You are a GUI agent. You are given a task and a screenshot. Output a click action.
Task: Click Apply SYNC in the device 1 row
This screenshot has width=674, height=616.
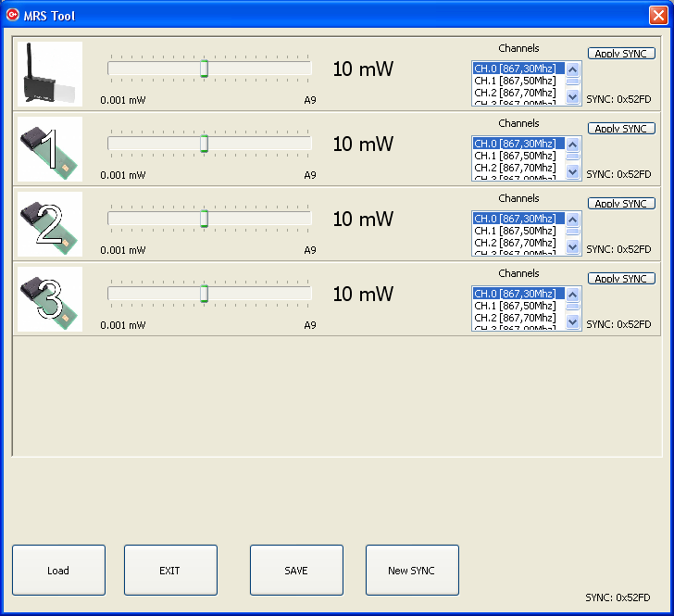click(621, 128)
